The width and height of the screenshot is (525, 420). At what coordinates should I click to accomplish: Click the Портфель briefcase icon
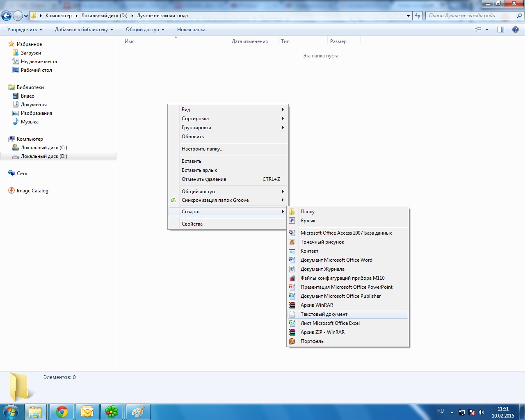[x=292, y=341]
